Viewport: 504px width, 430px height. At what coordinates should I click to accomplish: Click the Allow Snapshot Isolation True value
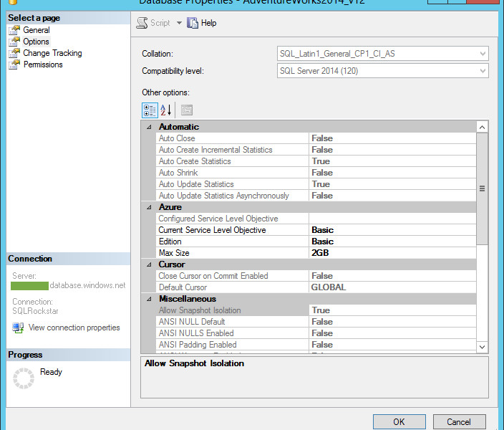coord(321,310)
